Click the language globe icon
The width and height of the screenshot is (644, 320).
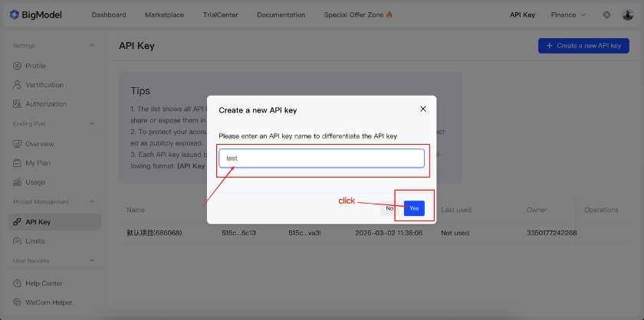pyautogui.click(x=606, y=15)
